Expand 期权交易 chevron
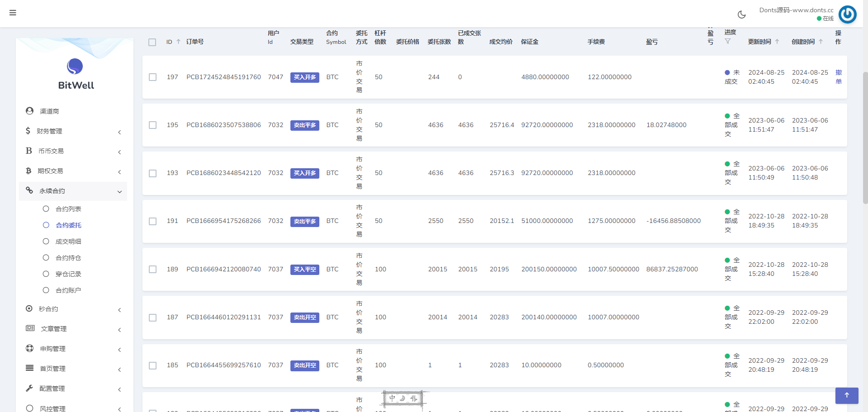Screen dimensions: 868x412 point(119,172)
